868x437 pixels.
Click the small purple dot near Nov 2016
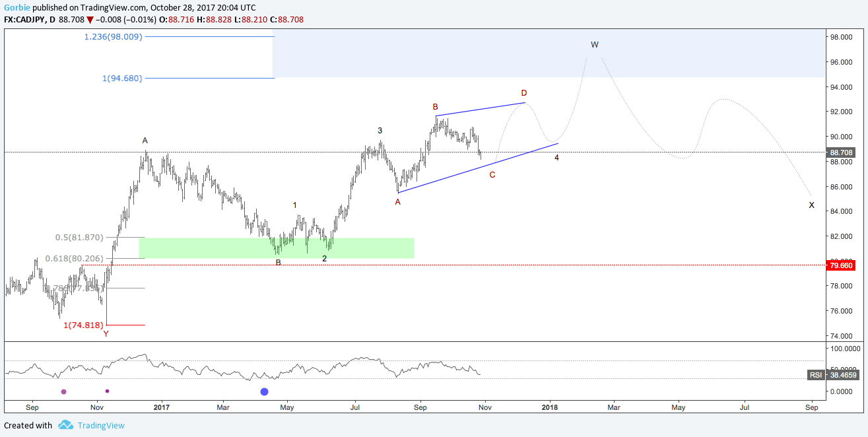point(107,391)
